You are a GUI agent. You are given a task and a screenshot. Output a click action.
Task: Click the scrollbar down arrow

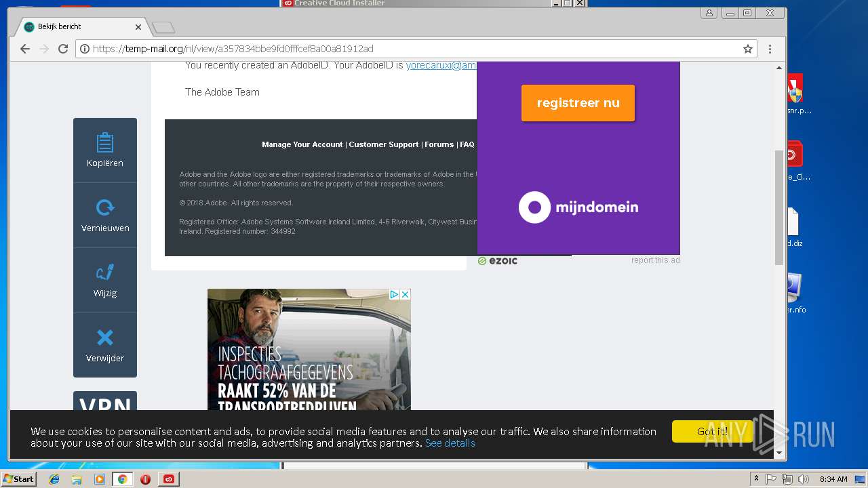click(x=779, y=453)
